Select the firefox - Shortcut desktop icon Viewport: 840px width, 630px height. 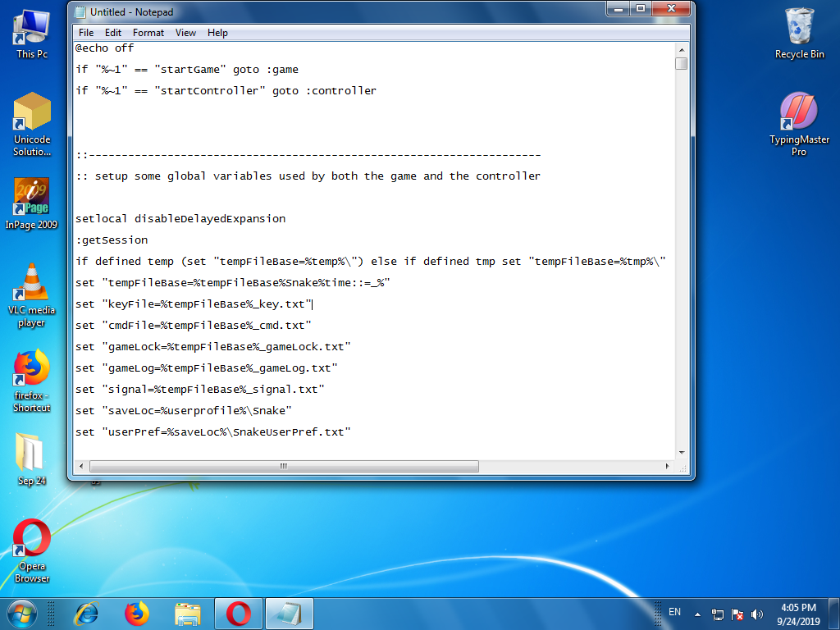(32, 381)
